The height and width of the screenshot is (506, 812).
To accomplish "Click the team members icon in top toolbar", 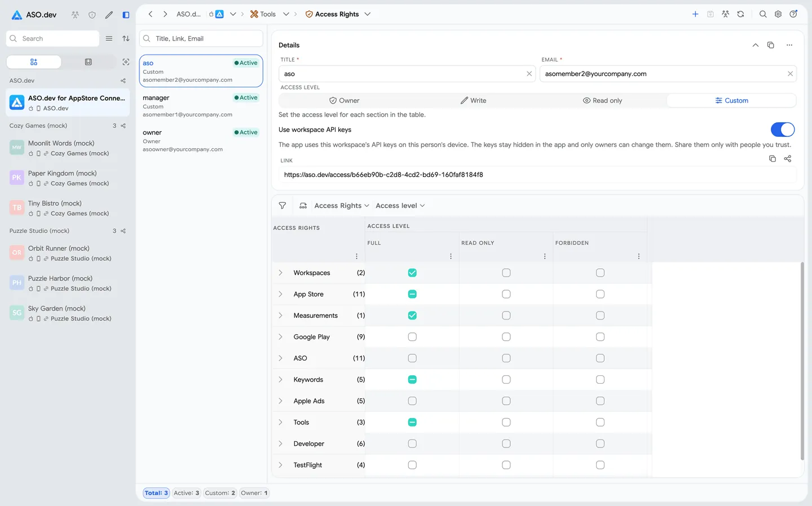I will (726, 14).
